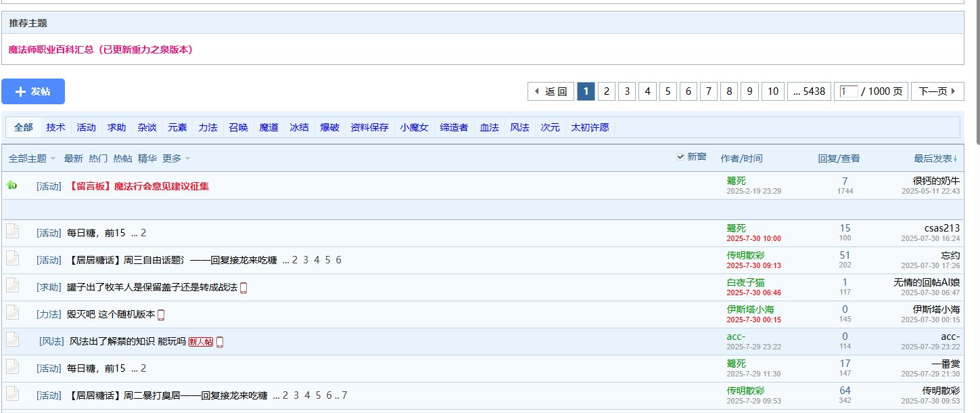Go to page 10 in pagination
Screen dimensions: 980x413
pyautogui.click(x=772, y=91)
